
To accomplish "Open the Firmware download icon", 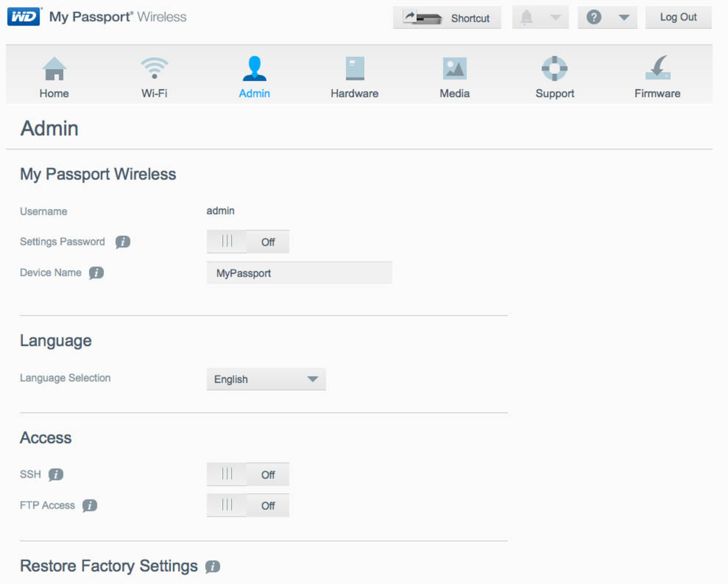I will 658,68.
